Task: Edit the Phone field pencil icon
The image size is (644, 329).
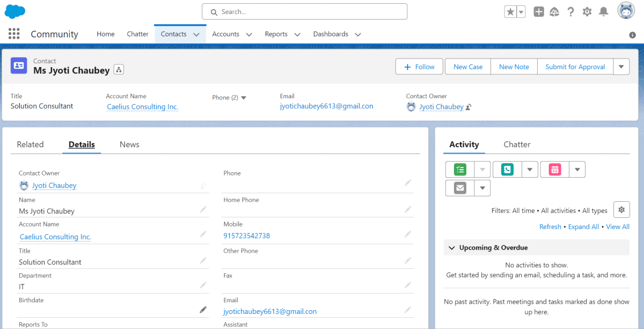Action: [408, 183]
